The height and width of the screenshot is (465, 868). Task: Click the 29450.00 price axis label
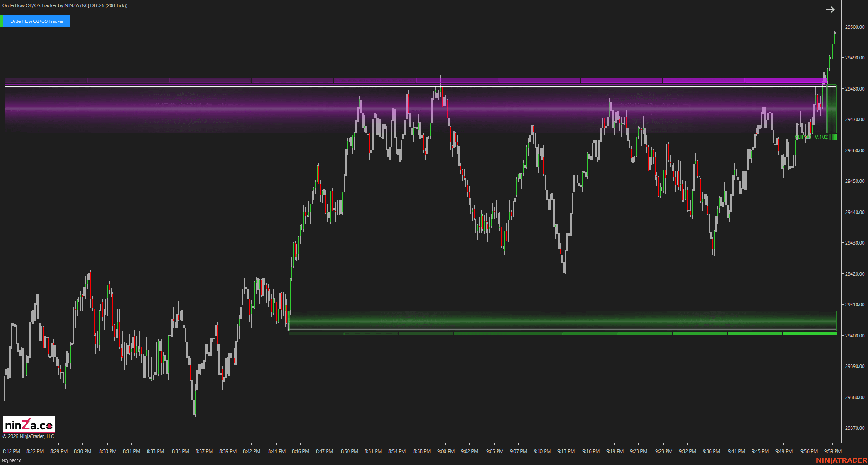click(854, 181)
